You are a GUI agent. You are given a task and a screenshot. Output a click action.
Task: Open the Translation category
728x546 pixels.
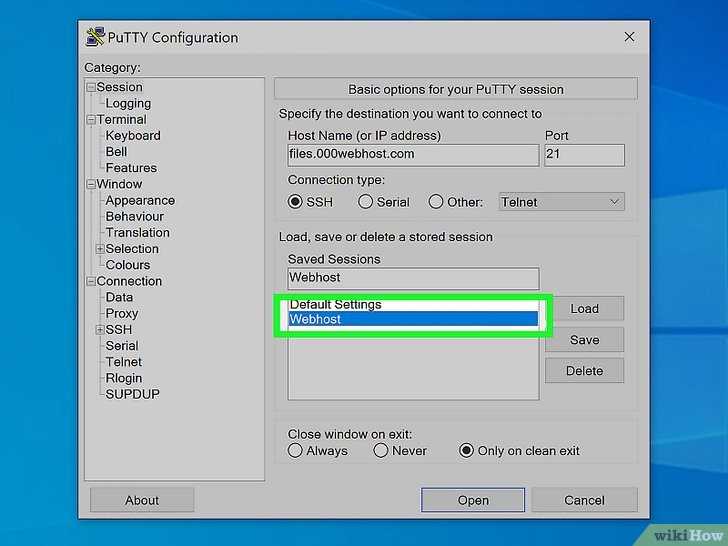(x=137, y=233)
